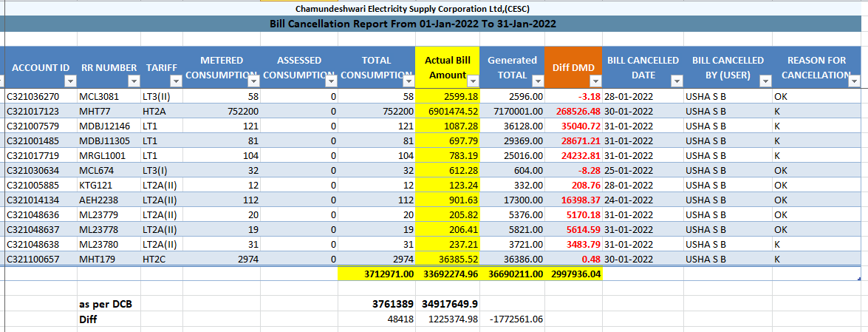Screen dimensions: 868x332
Task: Select RR number cell MHT179
Action: point(109,259)
